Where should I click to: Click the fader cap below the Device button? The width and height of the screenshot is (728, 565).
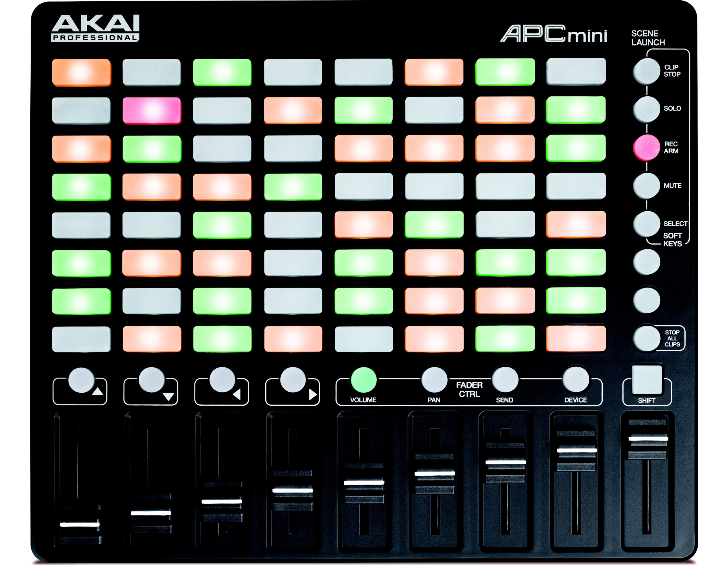click(x=576, y=451)
